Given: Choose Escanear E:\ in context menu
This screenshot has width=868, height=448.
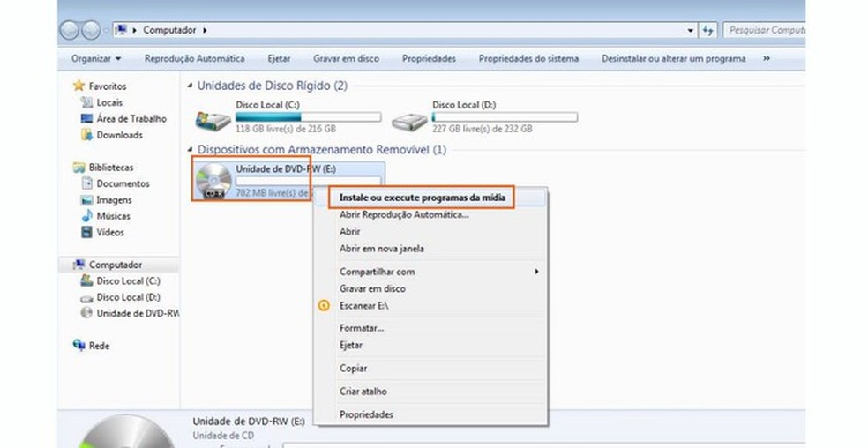Looking at the screenshot, I should pos(363,306).
